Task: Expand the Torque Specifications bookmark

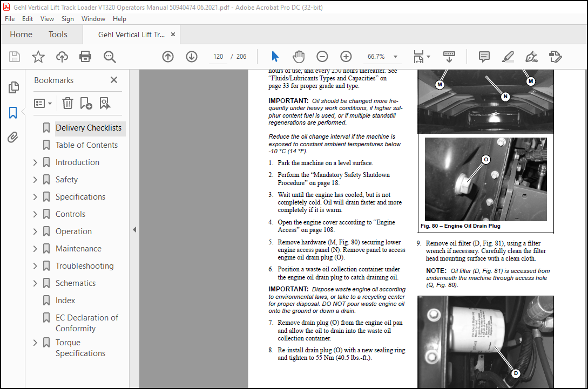Action: [x=35, y=343]
